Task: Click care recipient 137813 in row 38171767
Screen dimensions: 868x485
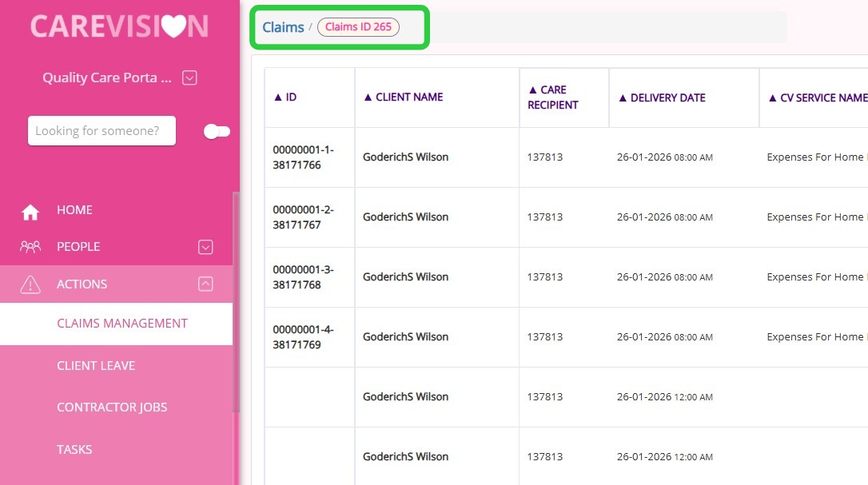Action: pos(545,217)
